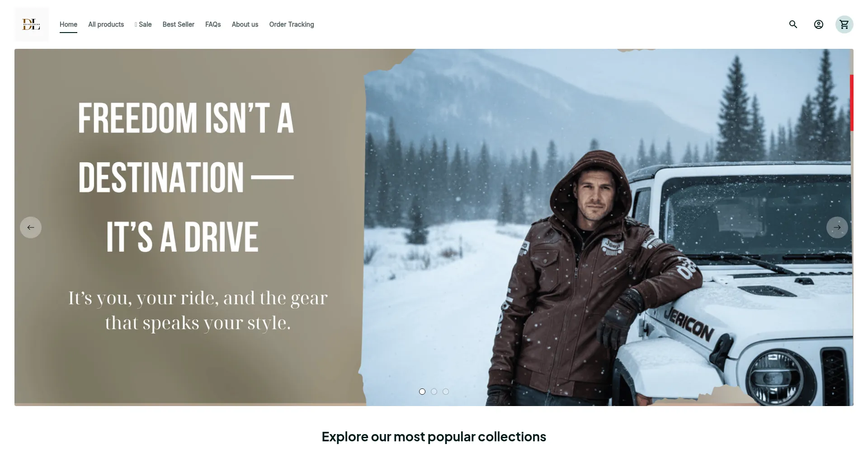Image resolution: width=868 pixels, height=449 pixels.
Task: Open the FAQs page
Action: 213,24
